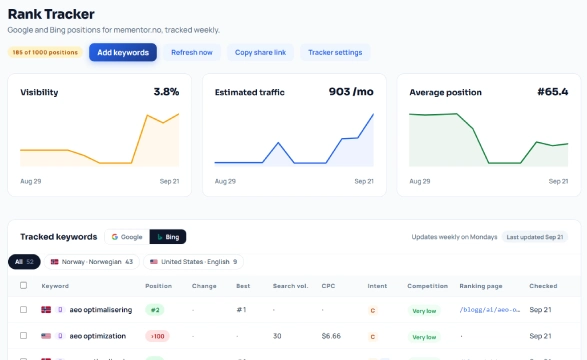Sort by the Intent column header
The width and height of the screenshot is (587, 360).
377,286
